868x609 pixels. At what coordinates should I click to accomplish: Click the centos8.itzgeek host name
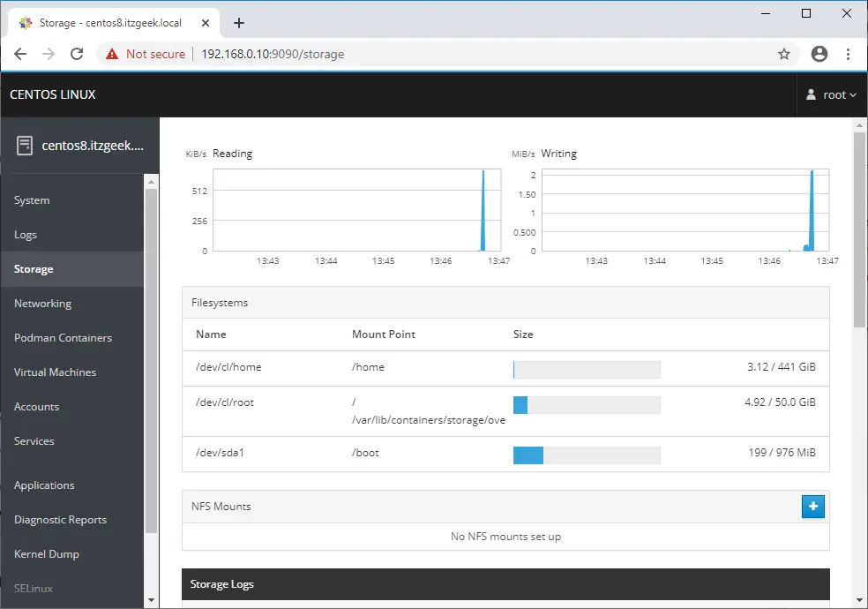tap(93, 146)
